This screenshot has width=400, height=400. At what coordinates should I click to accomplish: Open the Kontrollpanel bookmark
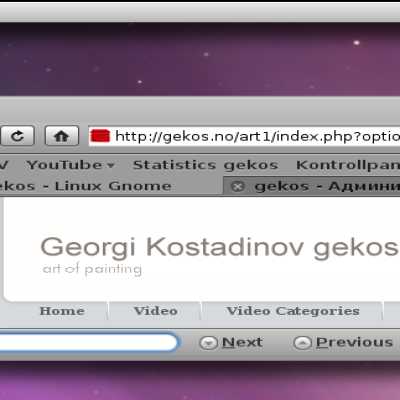coord(348,165)
